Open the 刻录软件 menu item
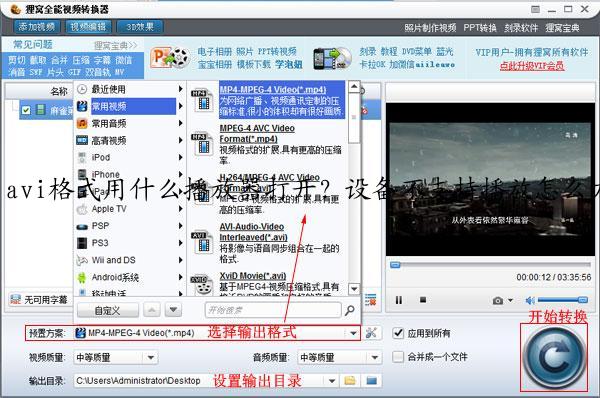 coord(521,28)
